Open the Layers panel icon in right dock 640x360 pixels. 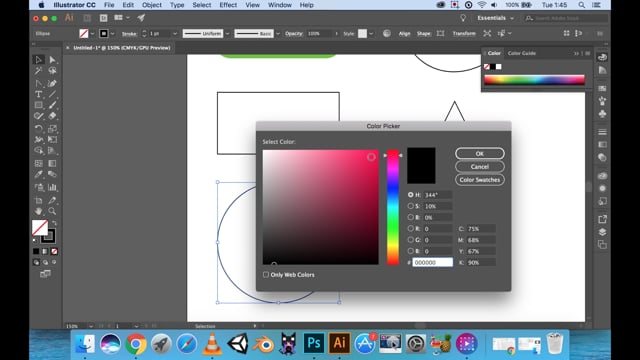tap(602, 232)
